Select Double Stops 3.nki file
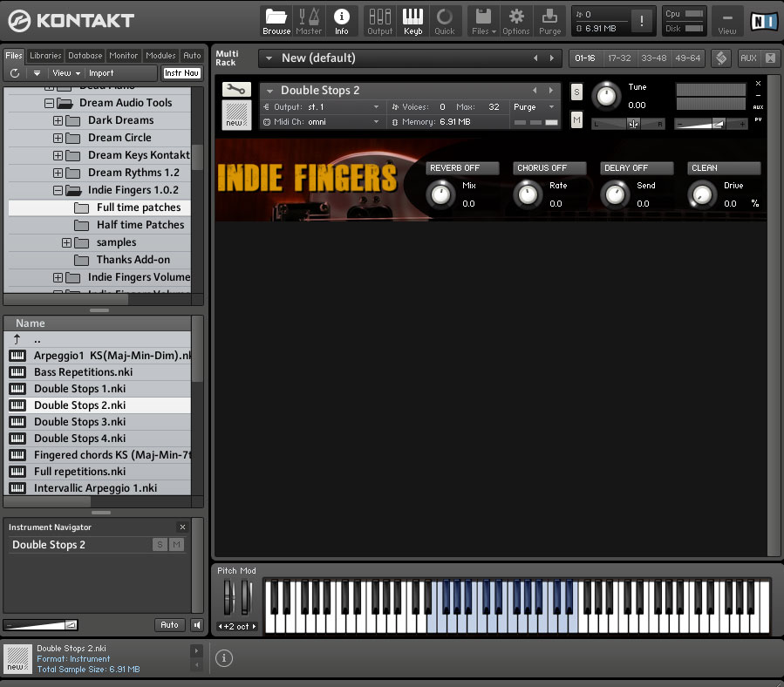This screenshot has width=784, height=687. 79,422
